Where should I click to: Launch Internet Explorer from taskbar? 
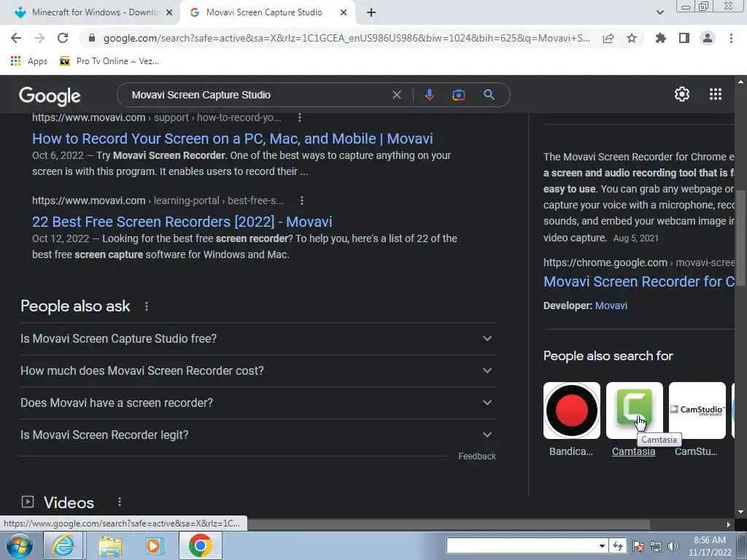pos(63,545)
